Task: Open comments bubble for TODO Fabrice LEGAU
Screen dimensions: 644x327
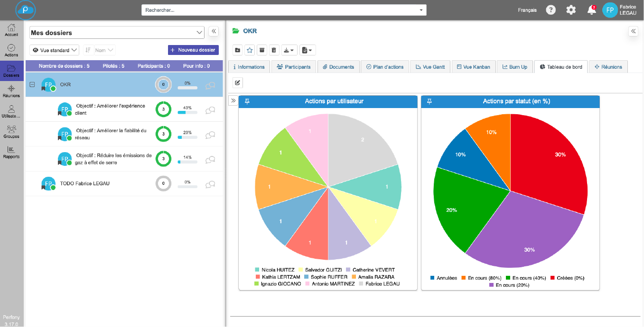Action: point(210,183)
